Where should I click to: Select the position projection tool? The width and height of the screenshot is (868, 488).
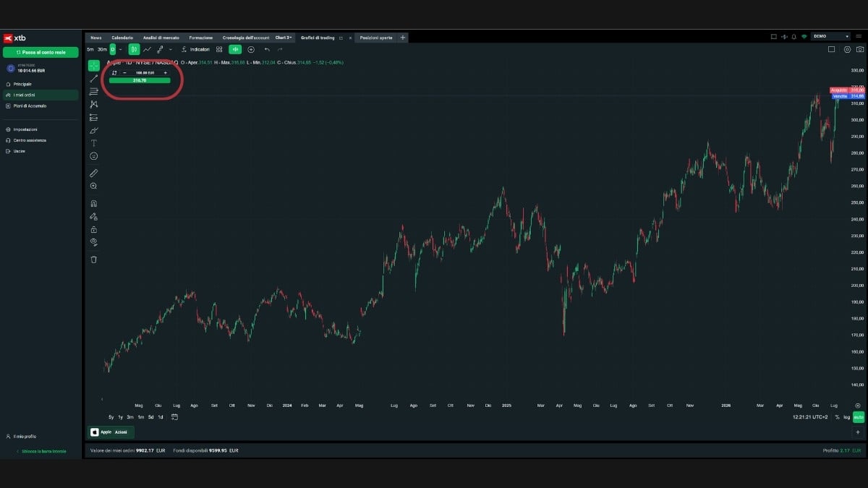[94, 117]
